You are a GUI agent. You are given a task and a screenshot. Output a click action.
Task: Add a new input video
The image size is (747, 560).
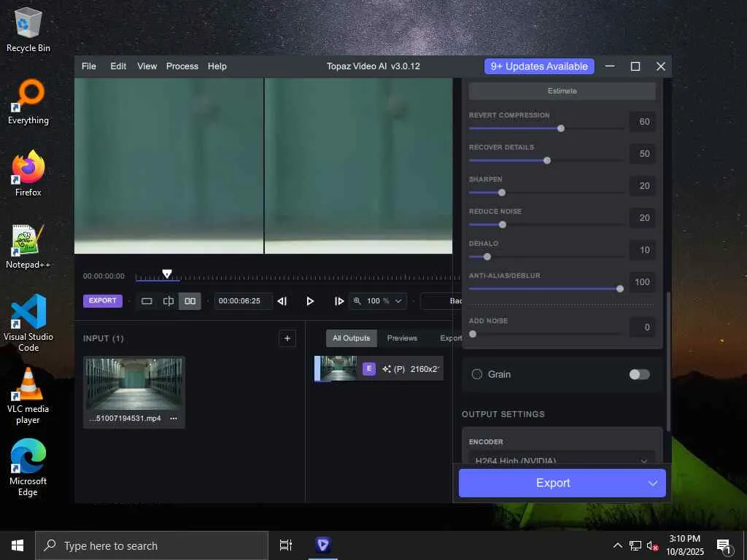tap(287, 338)
